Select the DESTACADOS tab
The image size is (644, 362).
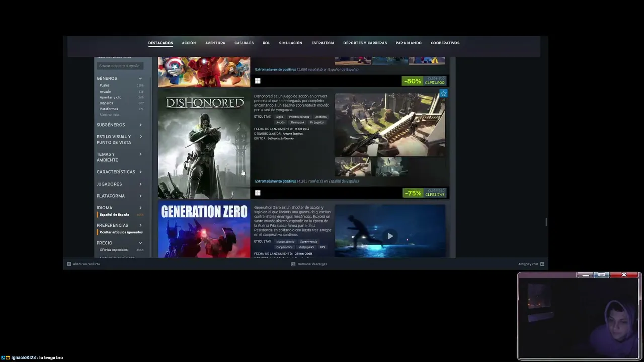[x=160, y=43]
